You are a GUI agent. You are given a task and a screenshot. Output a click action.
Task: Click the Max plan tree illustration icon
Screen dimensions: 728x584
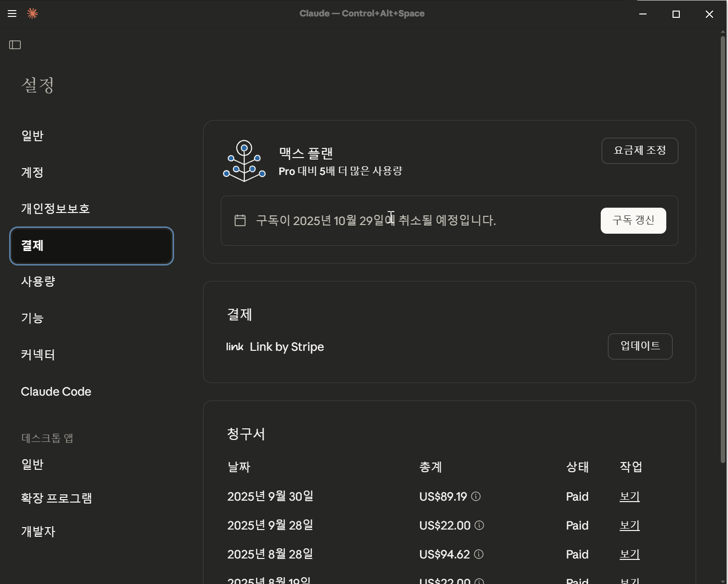(x=244, y=161)
